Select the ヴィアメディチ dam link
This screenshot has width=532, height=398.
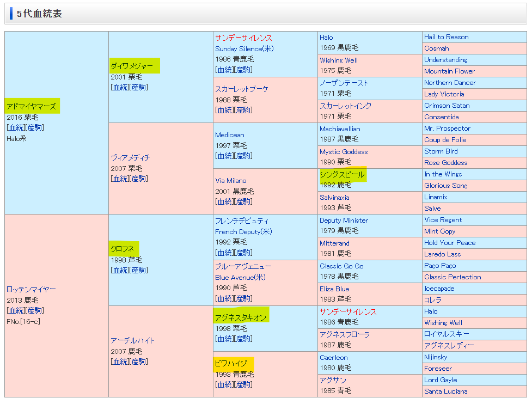[130, 157]
